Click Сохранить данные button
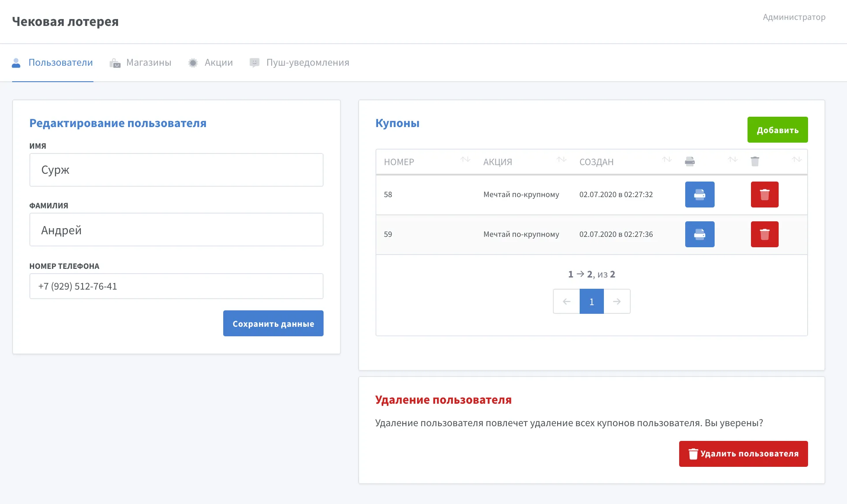The image size is (847, 504). click(x=273, y=323)
